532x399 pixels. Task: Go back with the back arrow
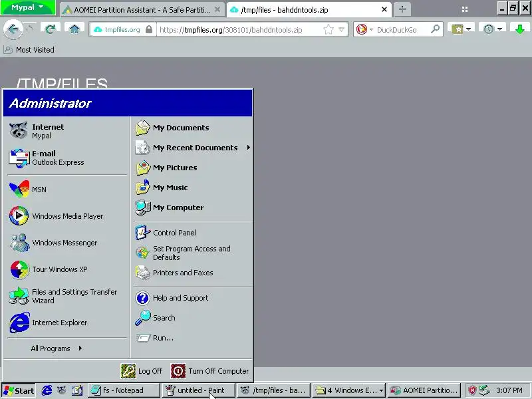(13, 29)
